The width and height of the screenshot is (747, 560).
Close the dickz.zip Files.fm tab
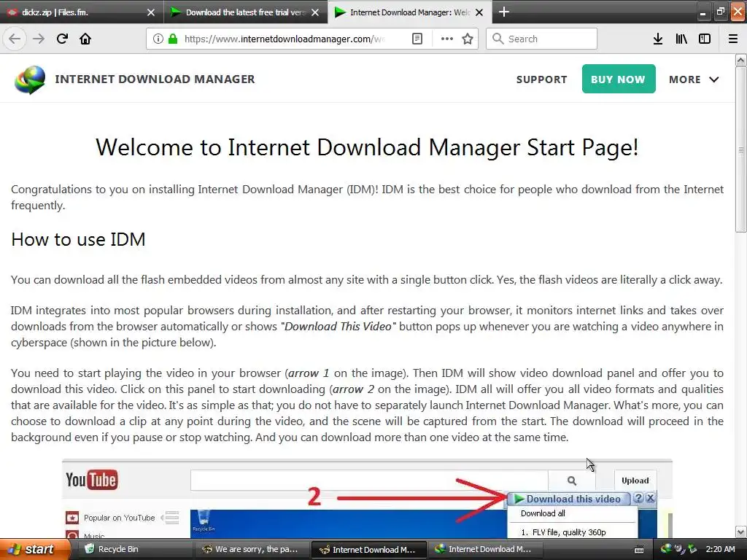[151, 12]
